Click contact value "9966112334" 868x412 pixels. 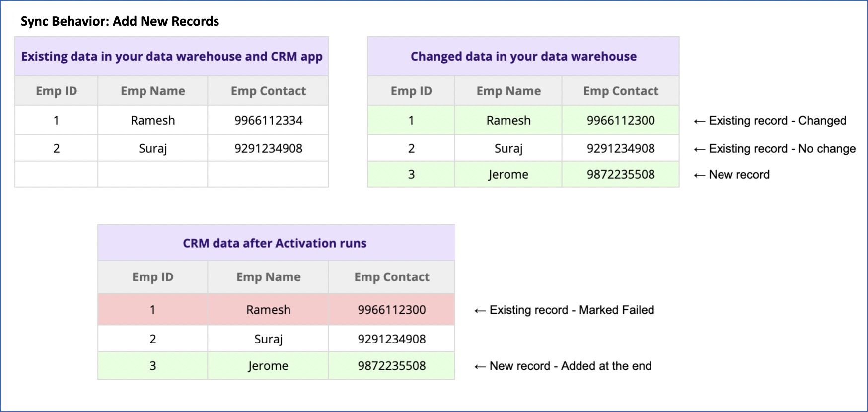coord(268,120)
